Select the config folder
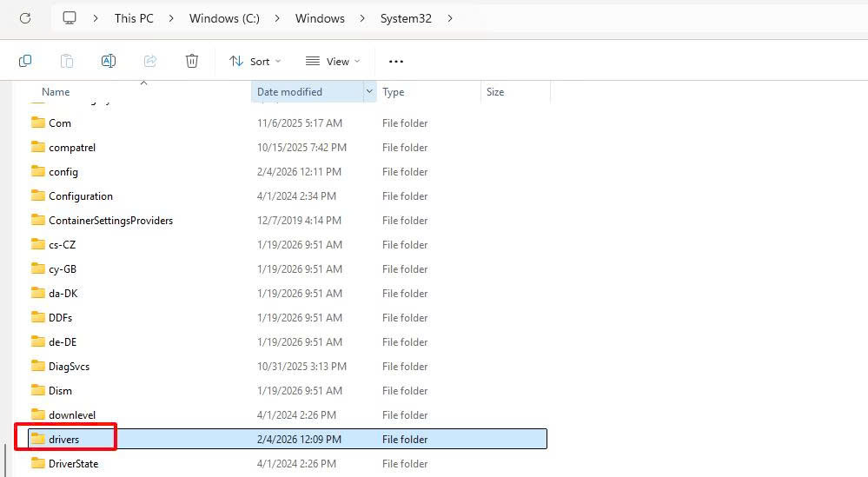 [x=288, y=171]
